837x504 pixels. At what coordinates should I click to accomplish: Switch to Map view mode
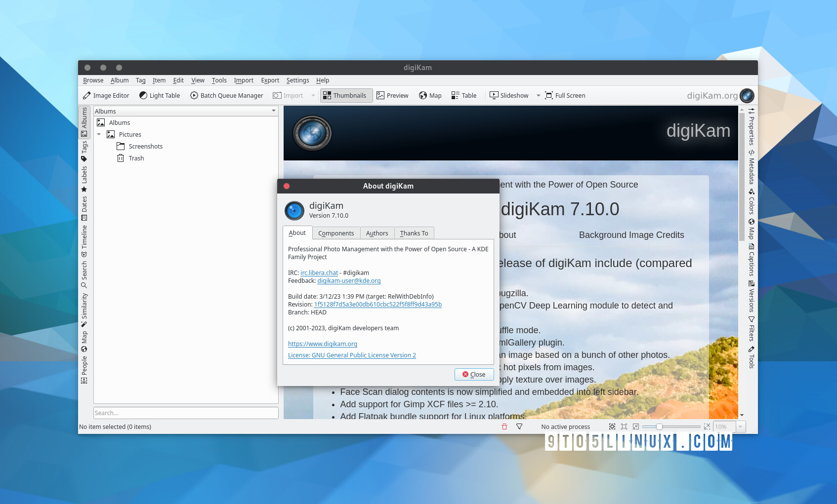coord(430,96)
